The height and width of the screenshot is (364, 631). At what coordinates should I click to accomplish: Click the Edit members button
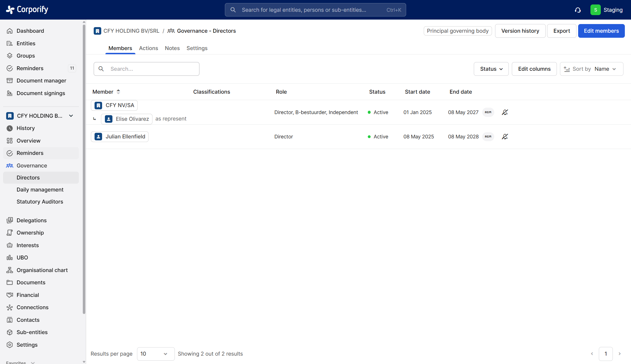click(601, 31)
